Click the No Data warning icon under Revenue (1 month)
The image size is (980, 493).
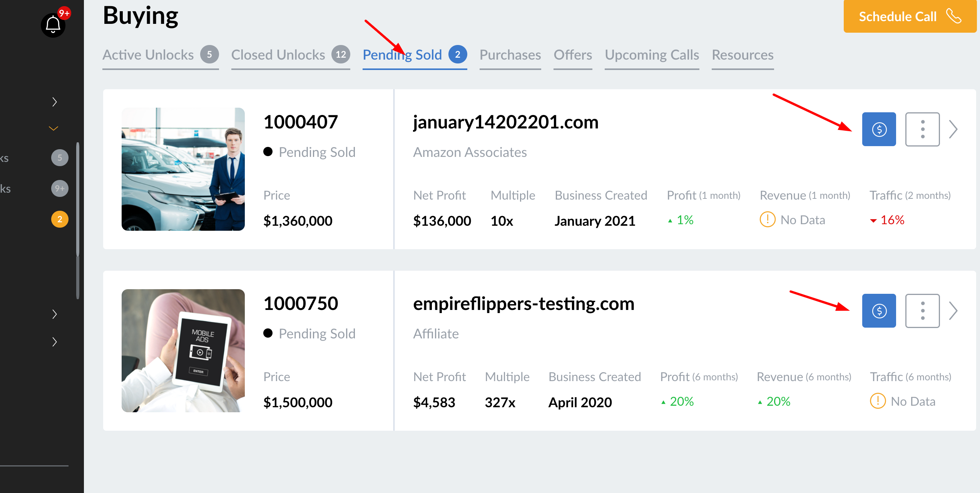[768, 220]
